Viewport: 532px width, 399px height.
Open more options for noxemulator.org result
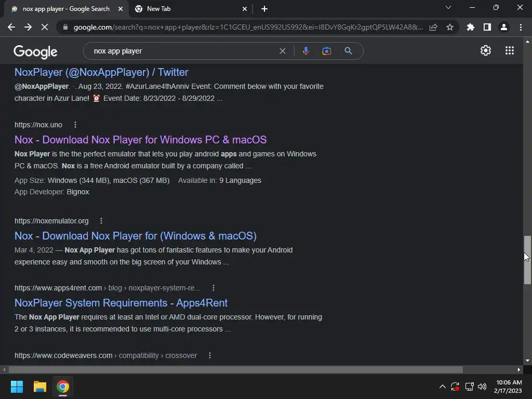(101, 221)
